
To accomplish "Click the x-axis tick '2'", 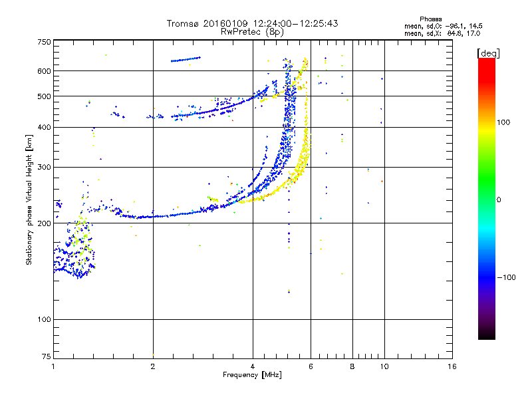I will point(153,366).
